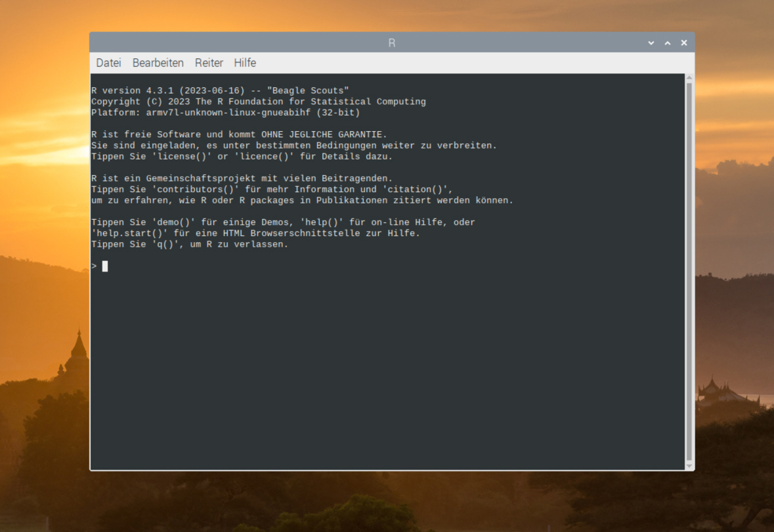Click the 'license()' text in the terminal
The image size is (774, 532).
tap(177, 157)
